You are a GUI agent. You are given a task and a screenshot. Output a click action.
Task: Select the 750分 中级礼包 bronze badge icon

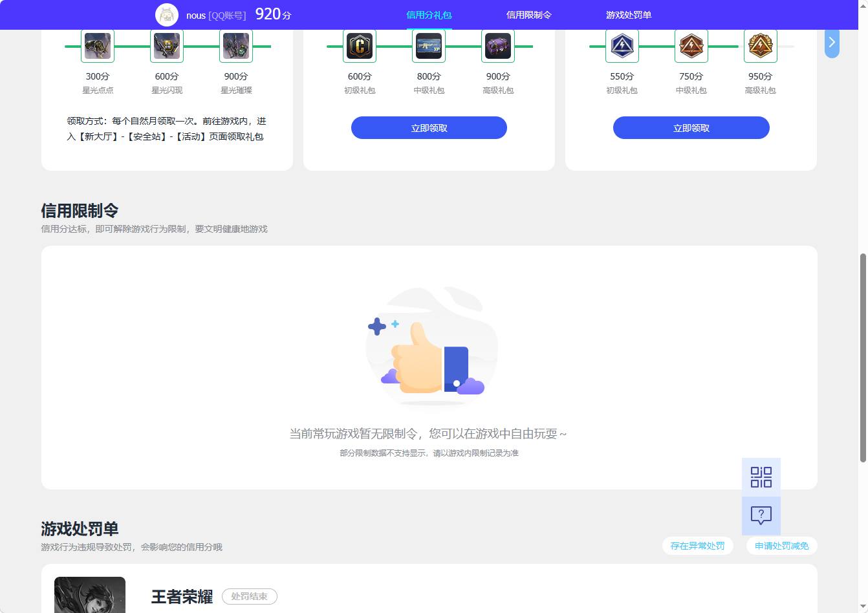(x=691, y=46)
